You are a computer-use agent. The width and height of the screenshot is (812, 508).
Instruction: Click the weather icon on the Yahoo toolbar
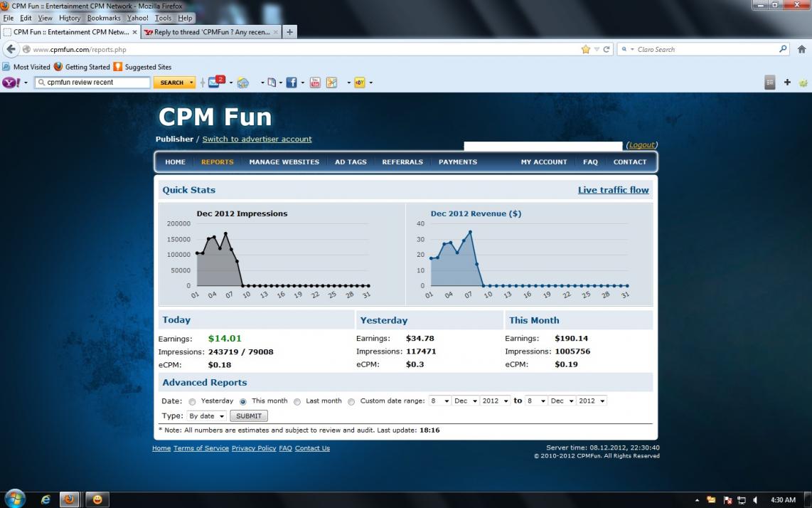pos(243,83)
